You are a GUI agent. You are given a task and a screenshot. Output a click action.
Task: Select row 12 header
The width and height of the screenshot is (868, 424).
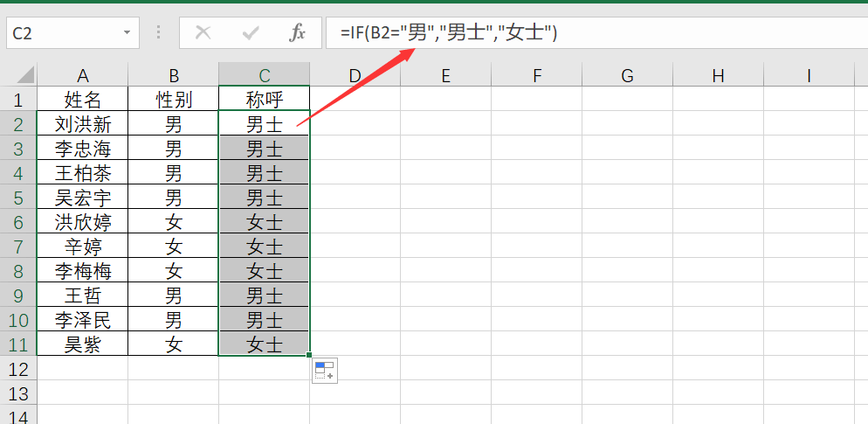point(18,369)
